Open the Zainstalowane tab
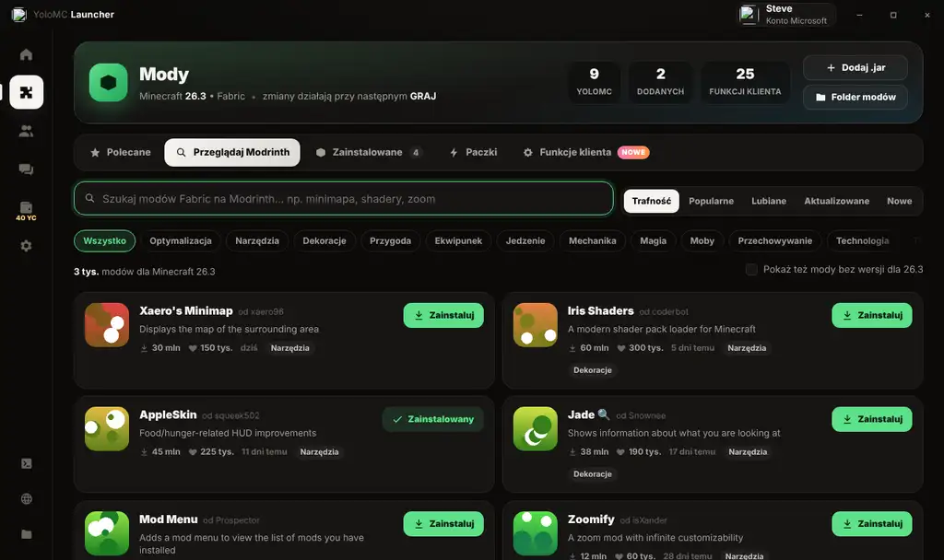The width and height of the screenshot is (944, 560). (x=369, y=152)
